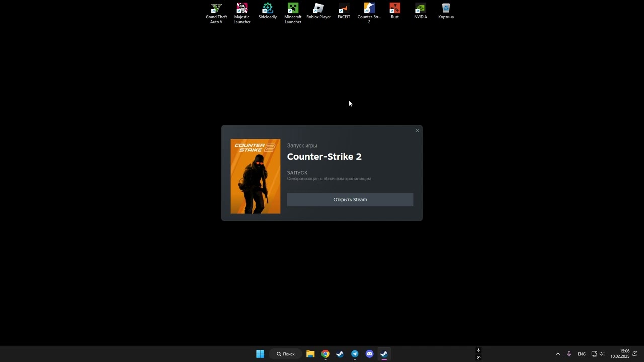The width and height of the screenshot is (644, 362).
Task: Open the network status tray icon
Action: (x=594, y=354)
